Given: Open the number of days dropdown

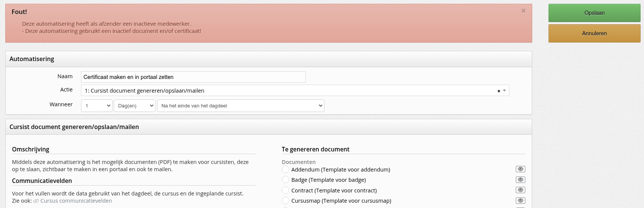Looking at the screenshot, I should (97, 106).
